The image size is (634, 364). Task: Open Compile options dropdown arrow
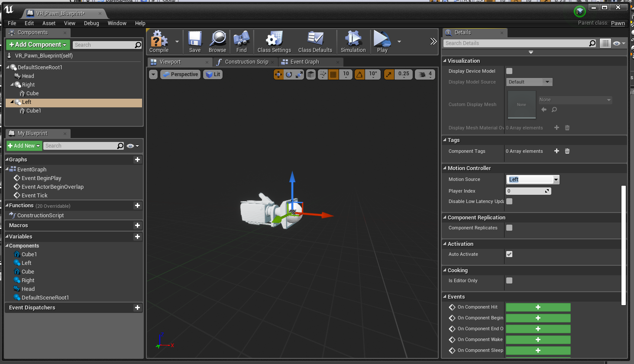(177, 42)
